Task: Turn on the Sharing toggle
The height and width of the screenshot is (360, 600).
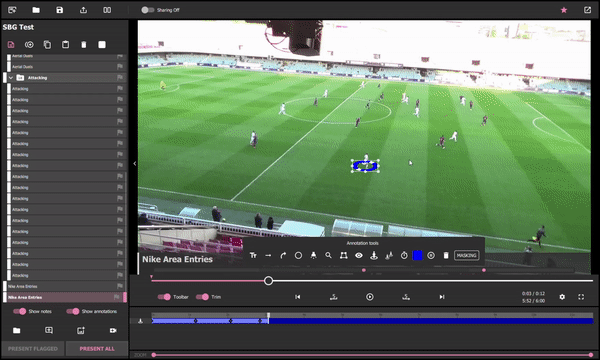Action: 148,10
